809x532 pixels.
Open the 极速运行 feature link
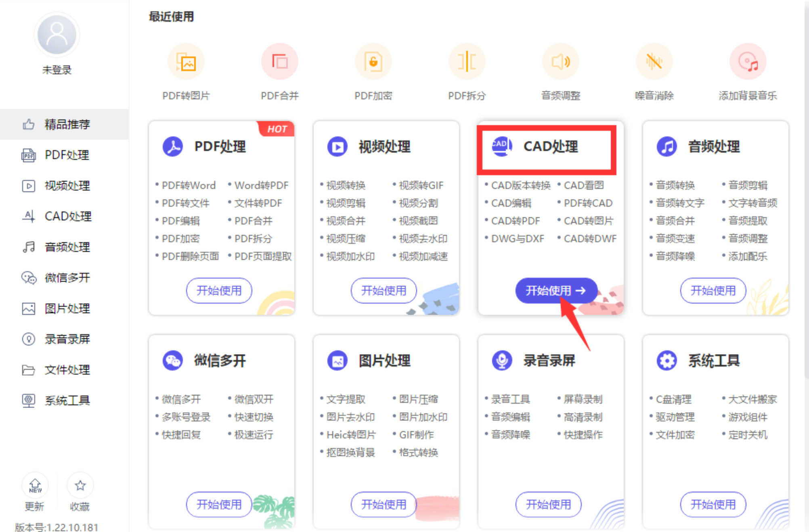[254, 435]
